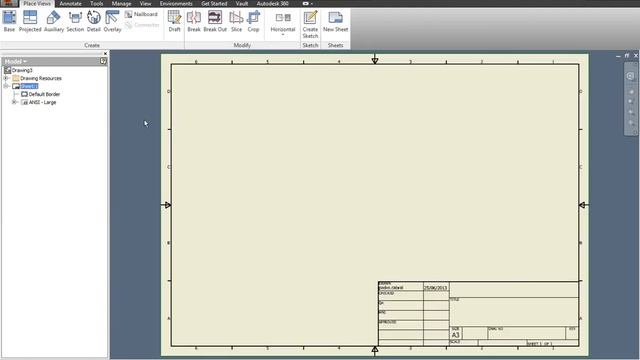
Task: Select the Base view tool
Action: [x=9, y=22]
